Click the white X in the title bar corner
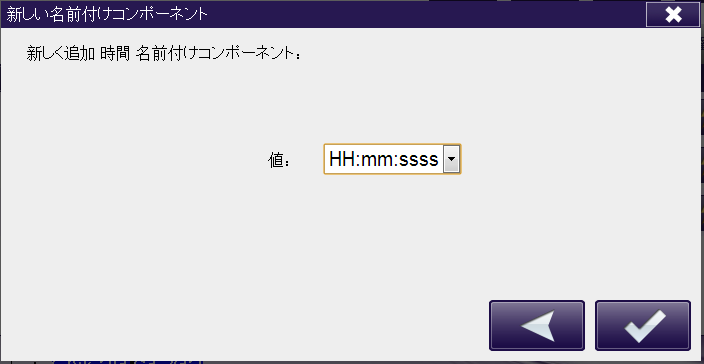The image size is (704, 364). click(673, 15)
